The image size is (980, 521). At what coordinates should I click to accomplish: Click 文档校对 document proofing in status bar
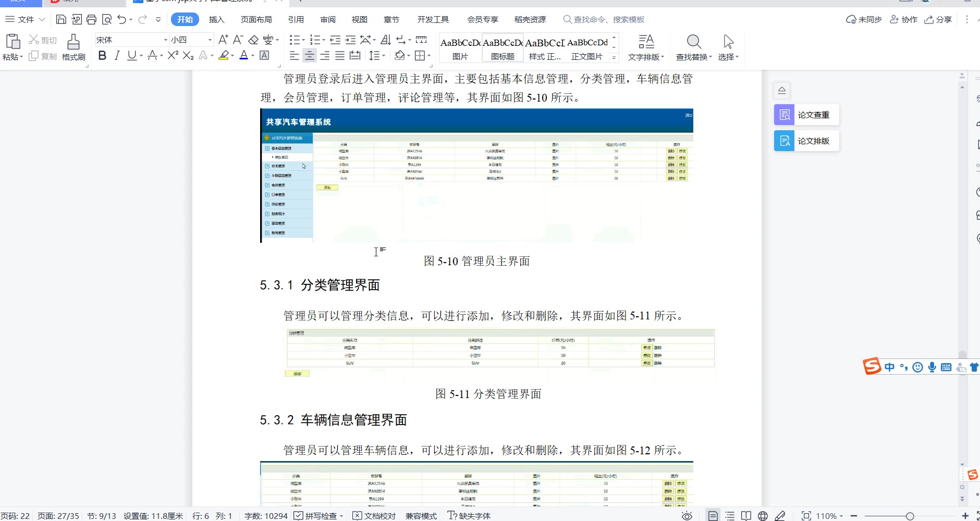374,516
